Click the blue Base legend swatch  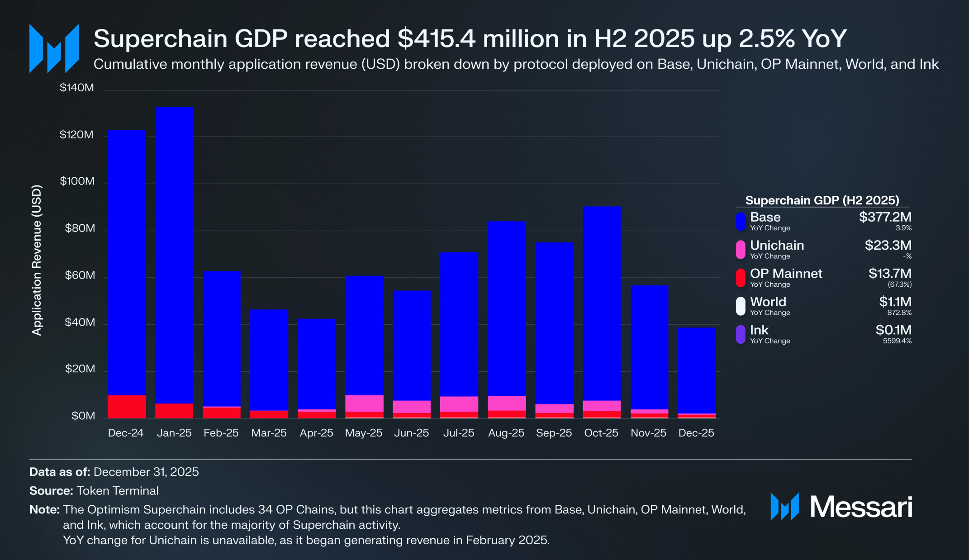pyautogui.click(x=740, y=222)
